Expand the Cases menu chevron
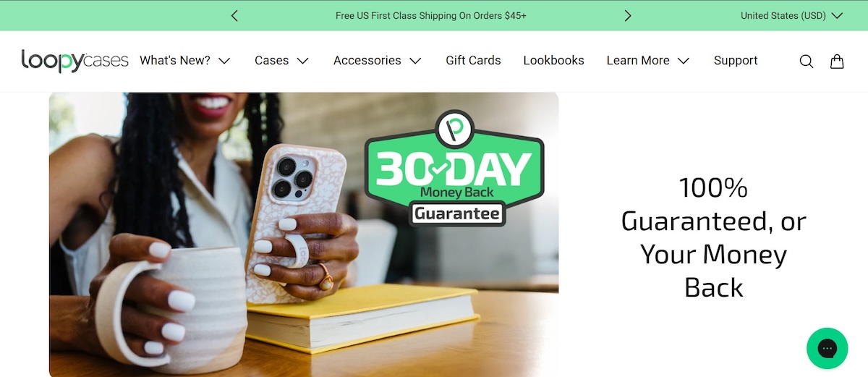This screenshot has width=868, height=377. (x=302, y=61)
